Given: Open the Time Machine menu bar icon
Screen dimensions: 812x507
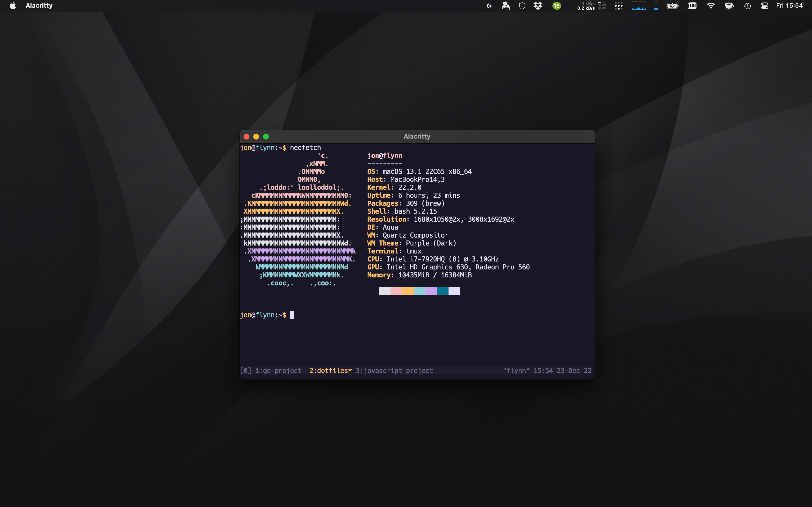Looking at the screenshot, I should [747, 6].
